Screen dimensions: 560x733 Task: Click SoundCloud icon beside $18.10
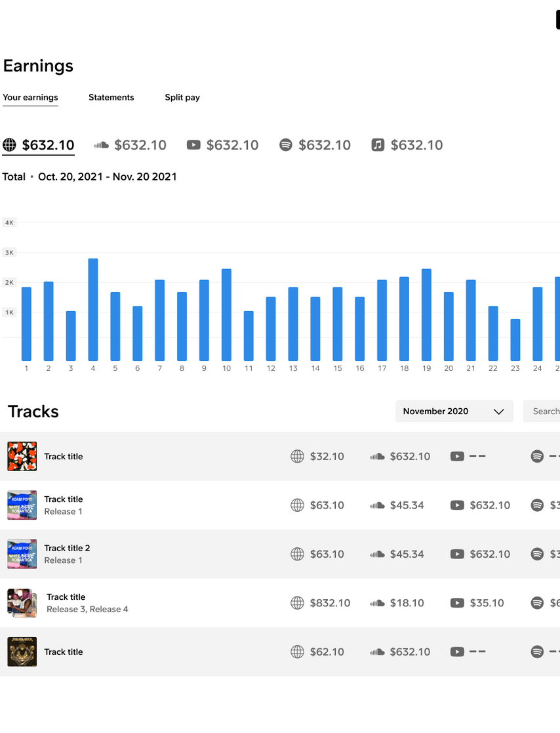coord(377,604)
